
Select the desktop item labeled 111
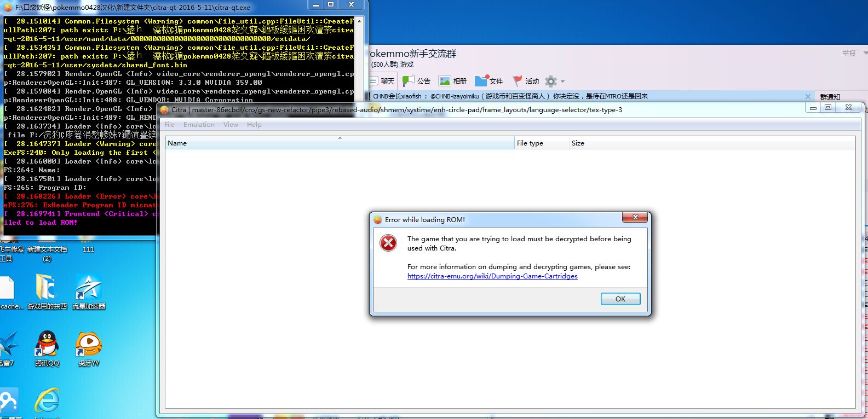[88, 246]
